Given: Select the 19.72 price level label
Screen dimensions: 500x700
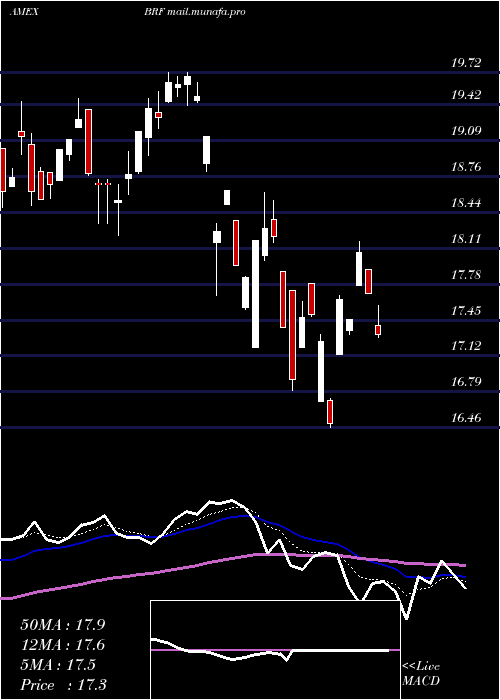Looking at the screenshot, I should click(x=466, y=63).
